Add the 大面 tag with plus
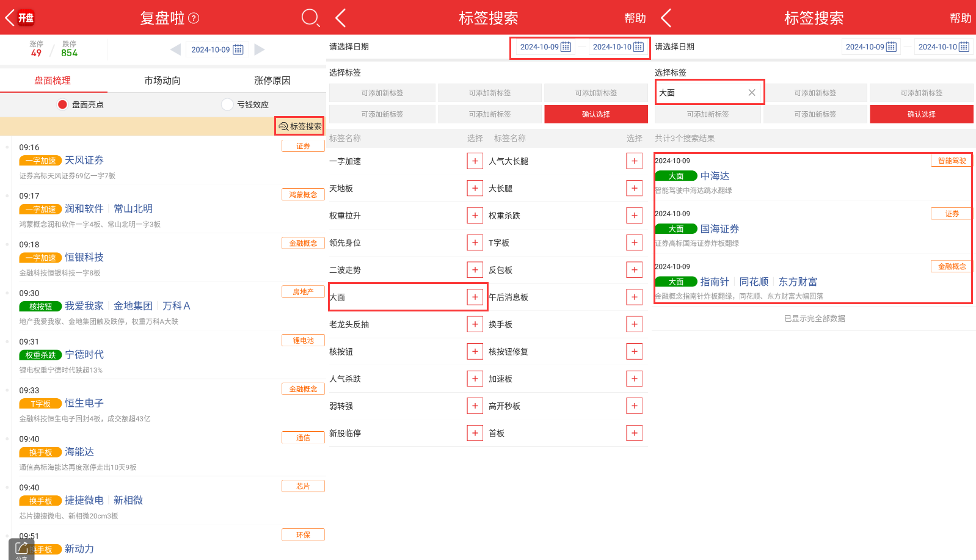 click(x=475, y=297)
